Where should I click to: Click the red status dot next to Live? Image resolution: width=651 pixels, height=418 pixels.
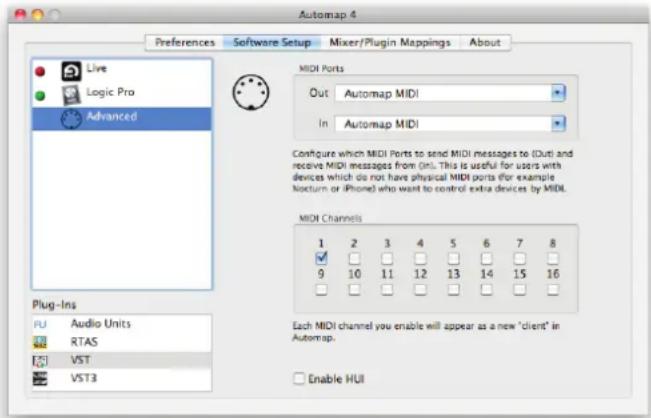(x=40, y=71)
